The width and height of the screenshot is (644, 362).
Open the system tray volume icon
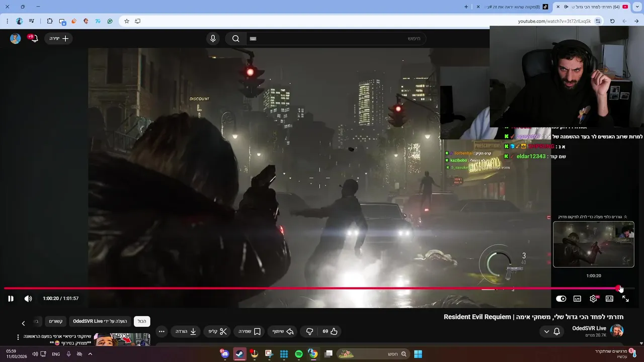35,354
